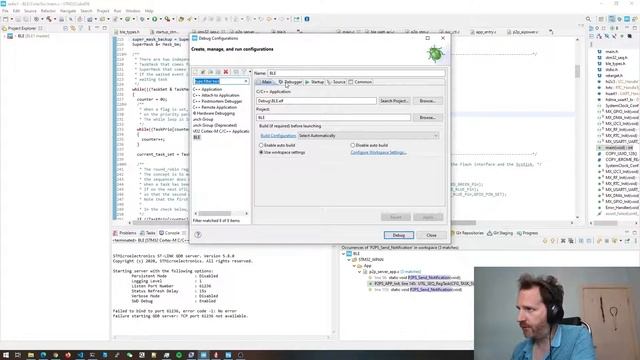Viewport: 640px width, 360px height.
Task: Open ble_types.h editor tab
Action: pos(127,32)
